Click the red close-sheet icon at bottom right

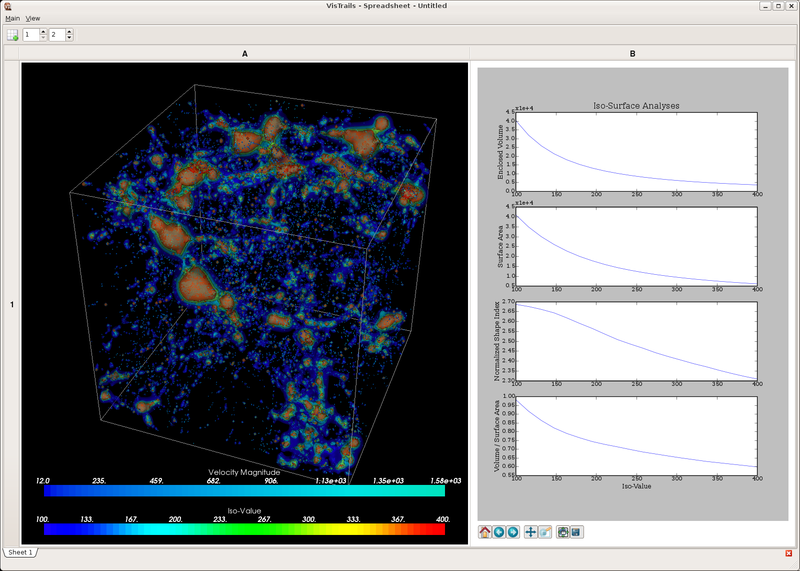tap(788, 553)
